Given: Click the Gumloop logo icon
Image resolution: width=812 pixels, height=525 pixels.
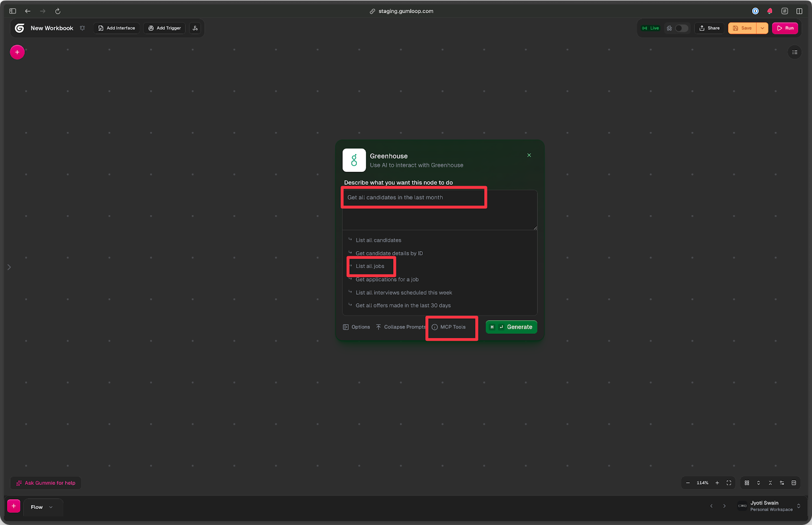Looking at the screenshot, I should tap(20, 28).
